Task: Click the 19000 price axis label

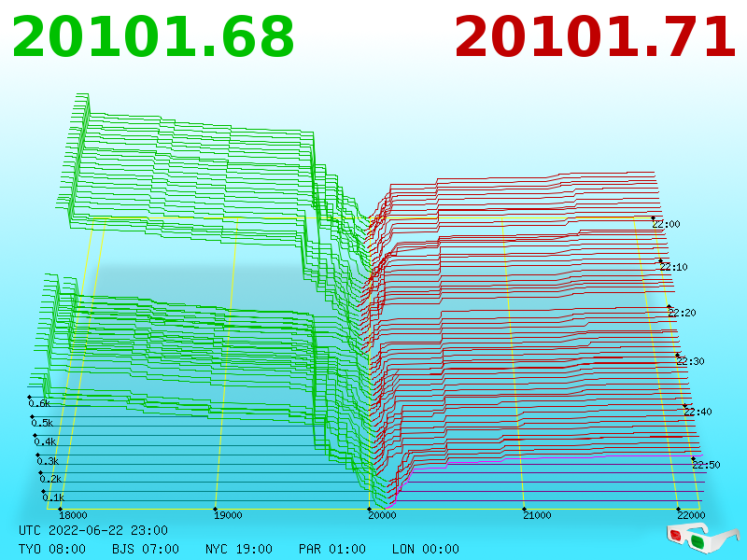Action: [228, 515]
